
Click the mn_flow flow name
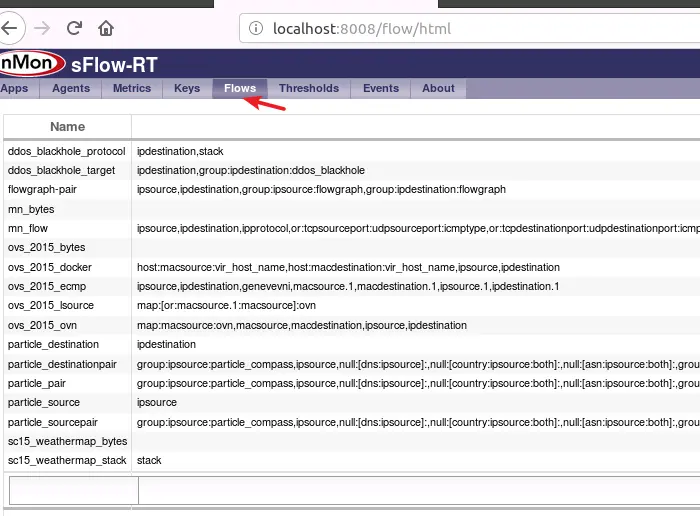(28, 229)
